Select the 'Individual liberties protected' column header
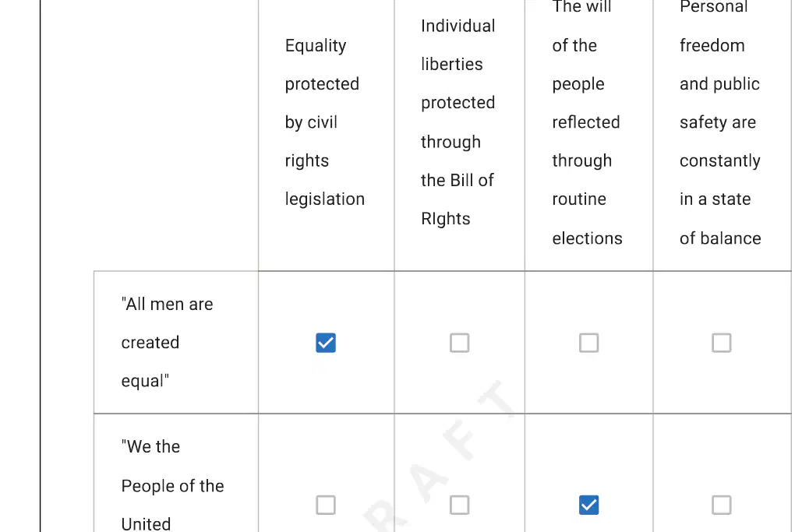This screenshot has height=532, width=802. [x=458, y=122]
